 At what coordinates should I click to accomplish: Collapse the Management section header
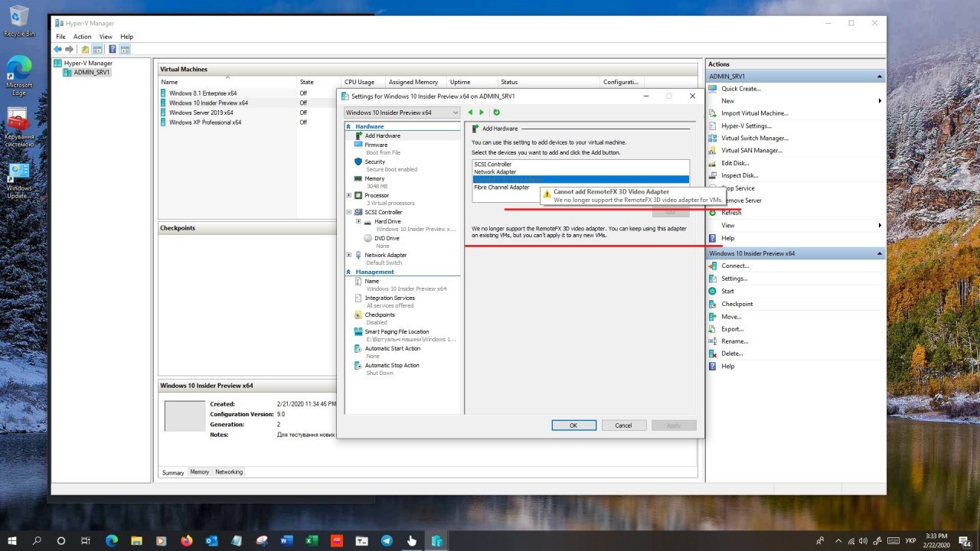(x=349, y=272)
